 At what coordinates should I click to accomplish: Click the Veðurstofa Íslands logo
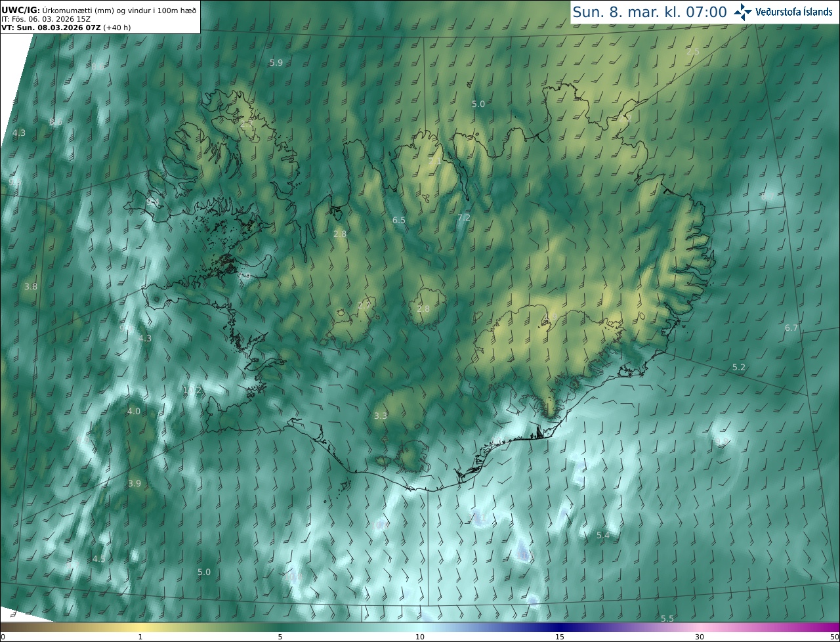783,12
